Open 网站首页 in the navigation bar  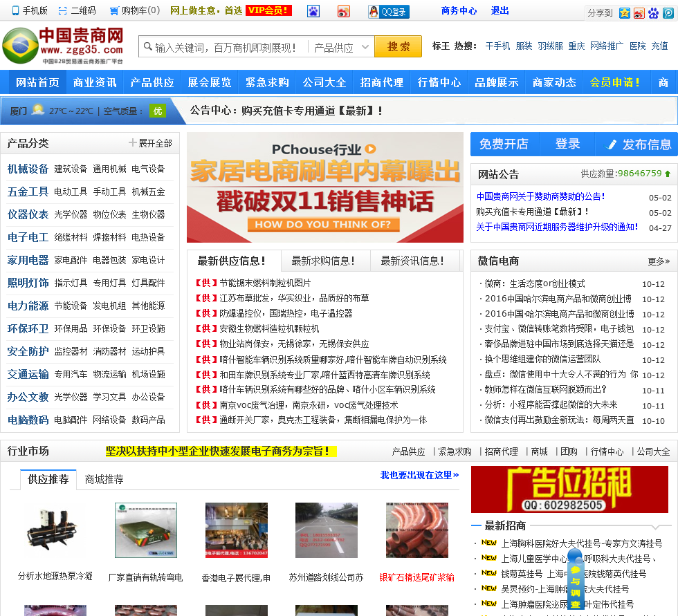click(x=37, y=82)
